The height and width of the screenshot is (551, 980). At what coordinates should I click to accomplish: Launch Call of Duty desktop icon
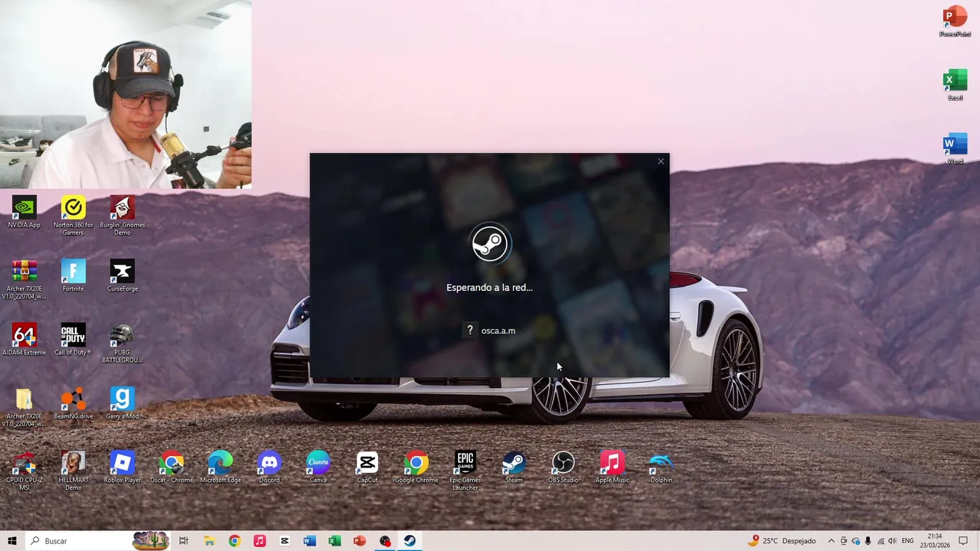pos(73,340)
